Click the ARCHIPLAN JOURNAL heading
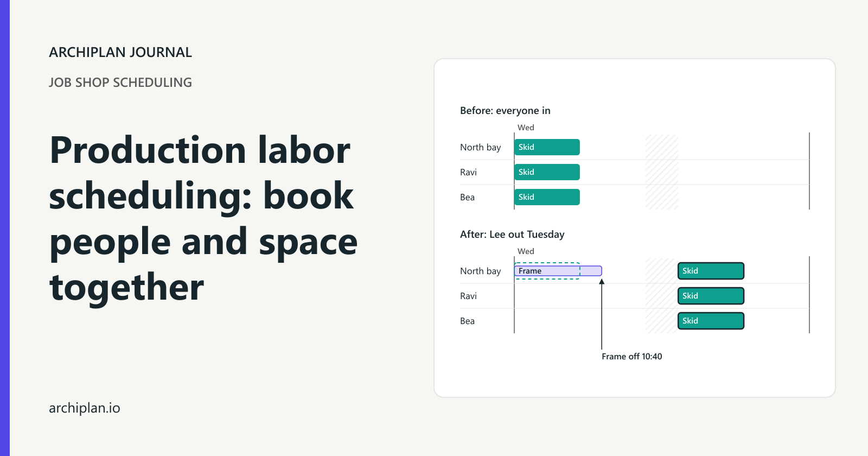This screenshot has height=456, width=868. (120, 52)
